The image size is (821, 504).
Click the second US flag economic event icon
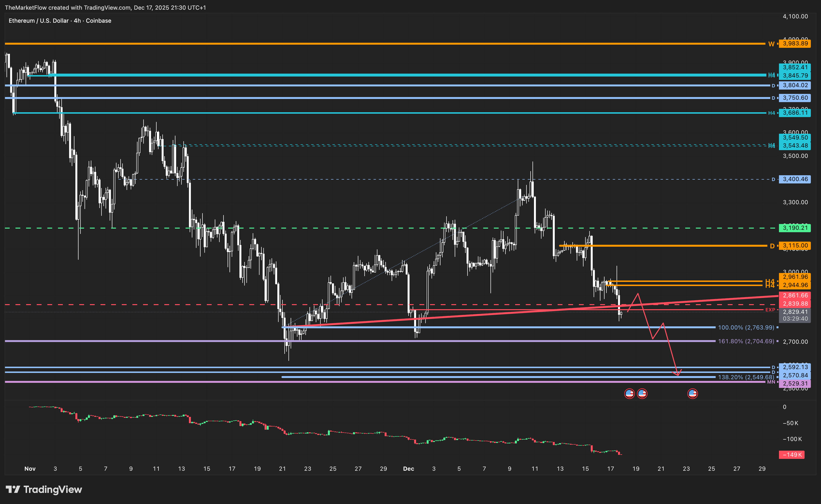click(x=642, y=394)
